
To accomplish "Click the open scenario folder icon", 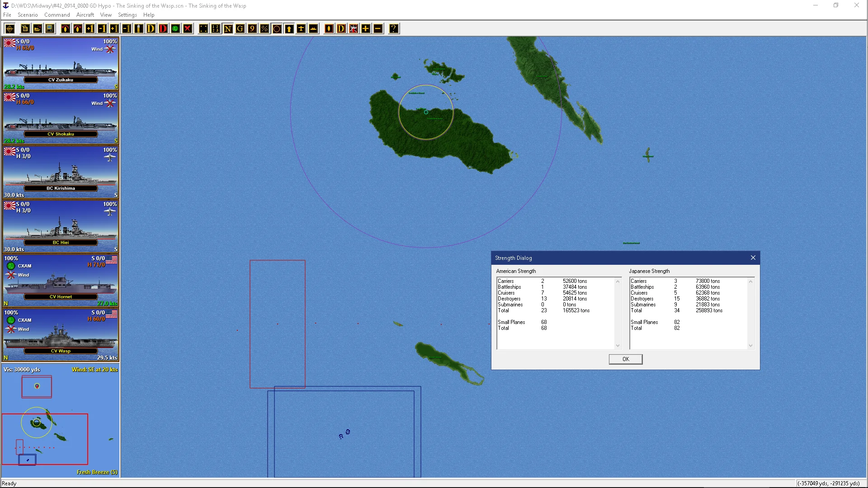I will point(38,29).
